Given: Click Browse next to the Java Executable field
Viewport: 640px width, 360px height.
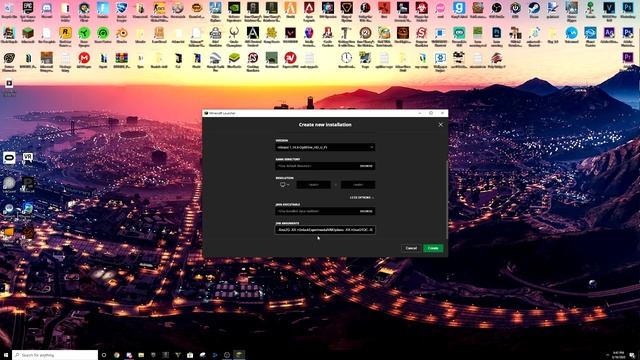Looking at the screenshot, I should [x=366, y=211].
